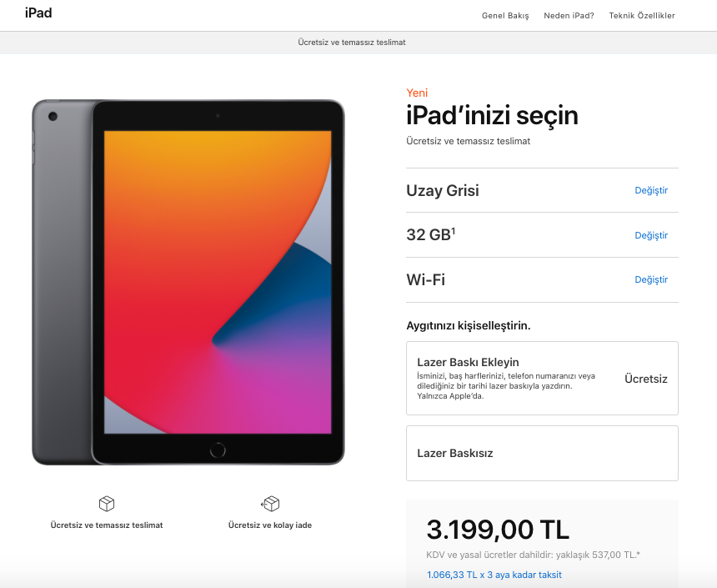Change the Wi-Fi connectivity selection
717x588 pixels.
(x=651, y=279)
